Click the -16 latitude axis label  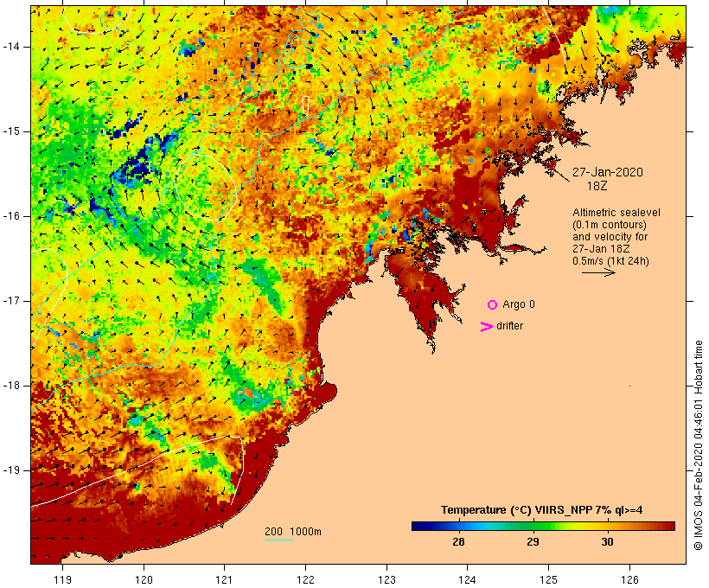[x=10, y=216]
